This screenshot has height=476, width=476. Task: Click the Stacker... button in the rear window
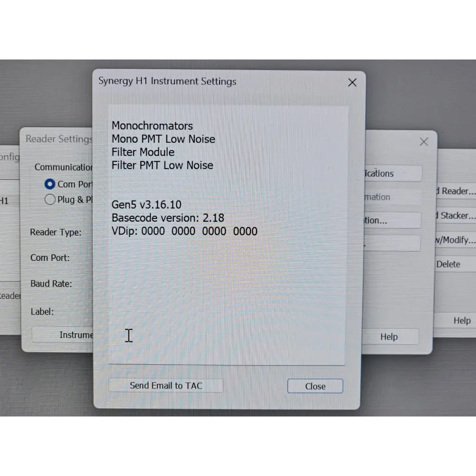tap(456, 216)
